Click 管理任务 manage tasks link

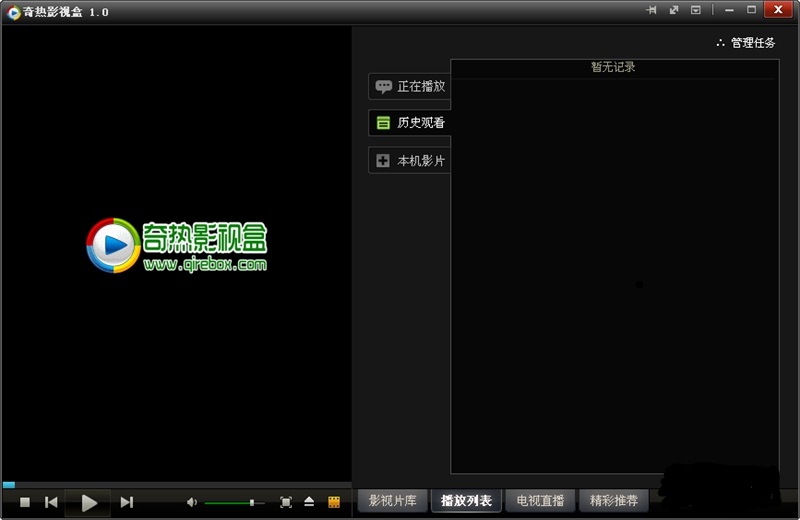pyautogui.click(x=746, y=43)
